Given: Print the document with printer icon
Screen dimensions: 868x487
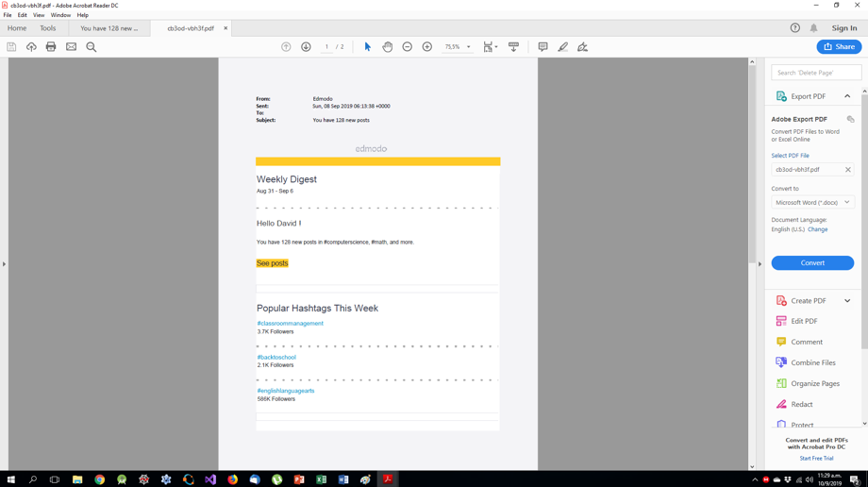Looking at the screenshot, I should click(51, 47).
